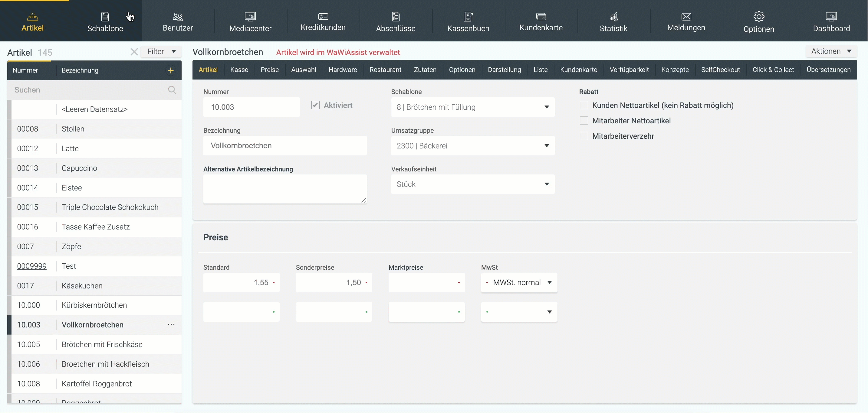Open the Optionen gear icon
Image resolution: width=868 pixels, height=413 pixels.
coord(758,17)
